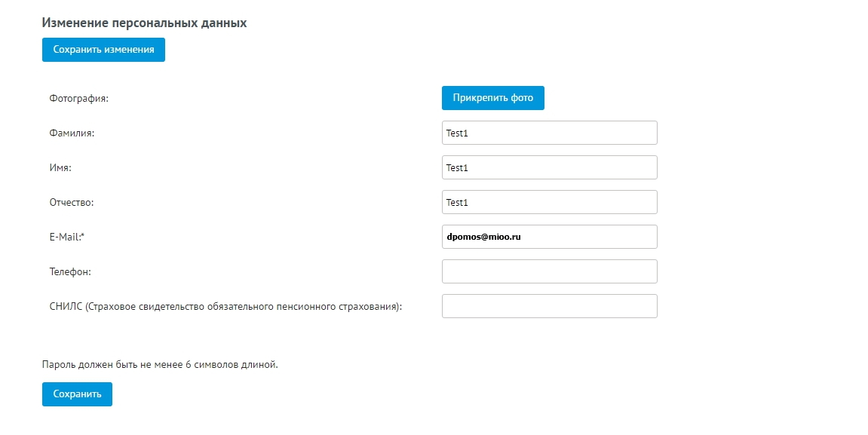Click the Имя label

click(x=60, y=167)
